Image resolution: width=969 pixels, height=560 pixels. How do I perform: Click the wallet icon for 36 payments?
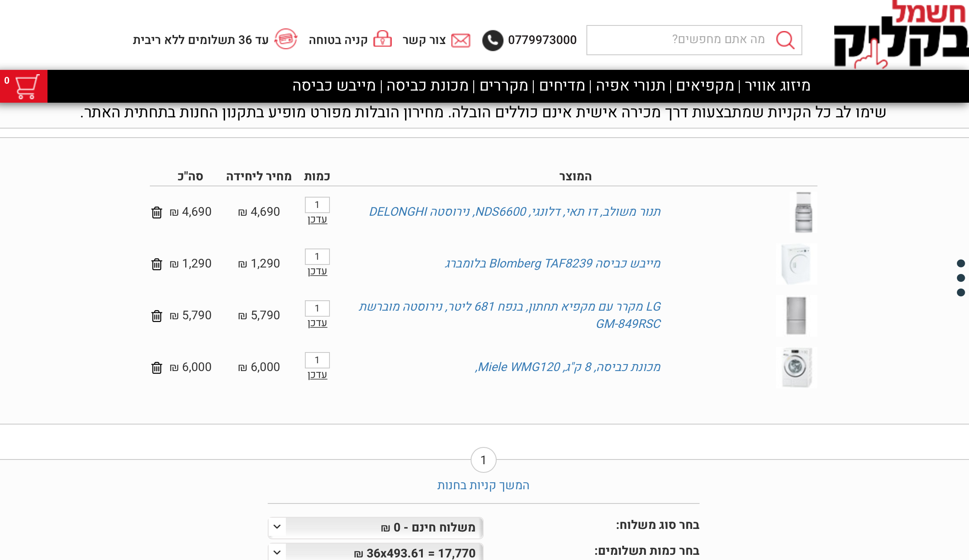(286, 39)
